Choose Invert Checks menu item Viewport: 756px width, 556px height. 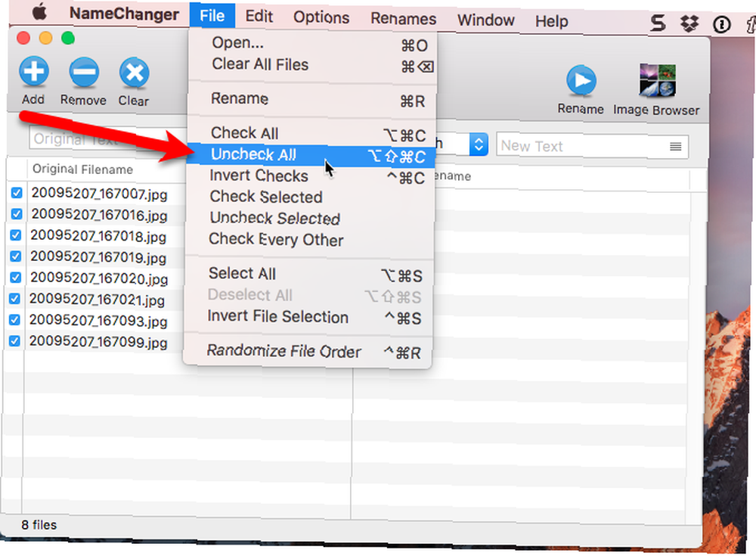(309, 176)
